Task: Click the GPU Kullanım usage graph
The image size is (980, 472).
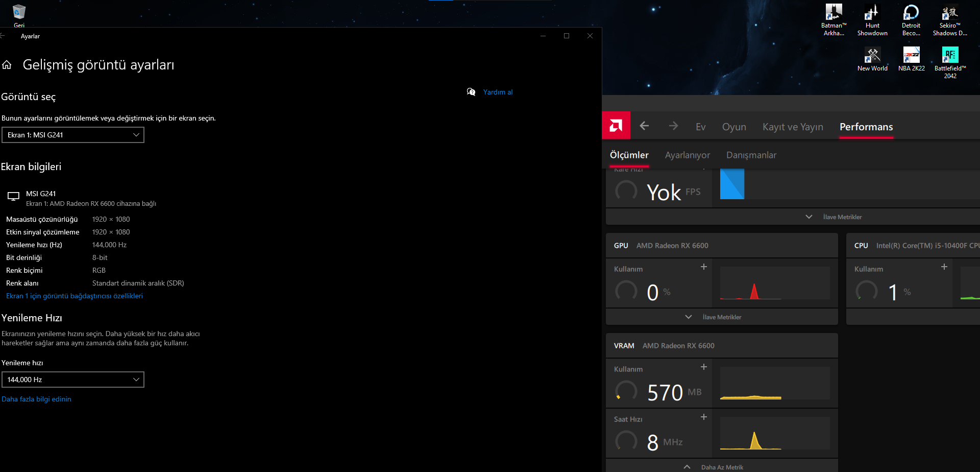Action: coord(775,282)
